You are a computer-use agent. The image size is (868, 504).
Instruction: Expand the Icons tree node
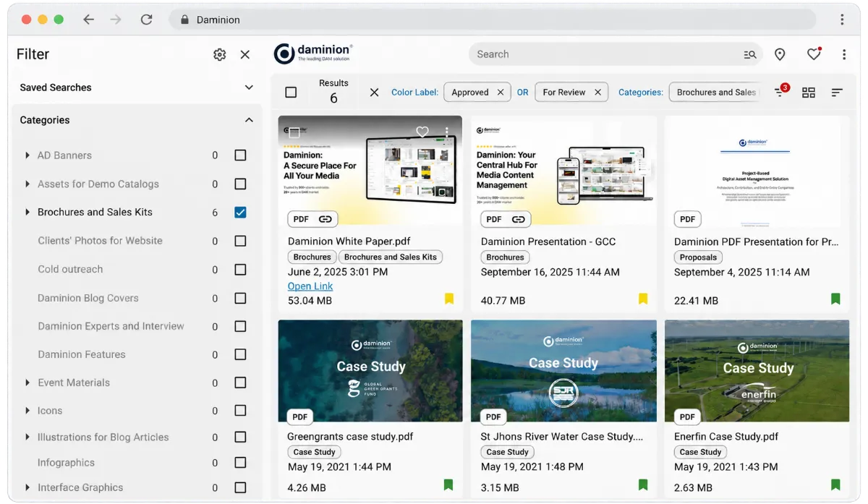(27, 411)
